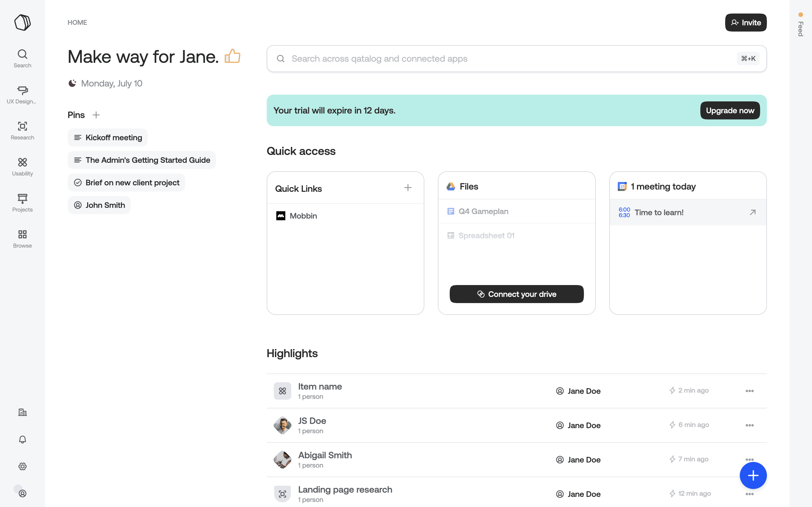Open settings gear in sidebar
The width and height of the screenshot is (812, 507).
tap(23, 466)
